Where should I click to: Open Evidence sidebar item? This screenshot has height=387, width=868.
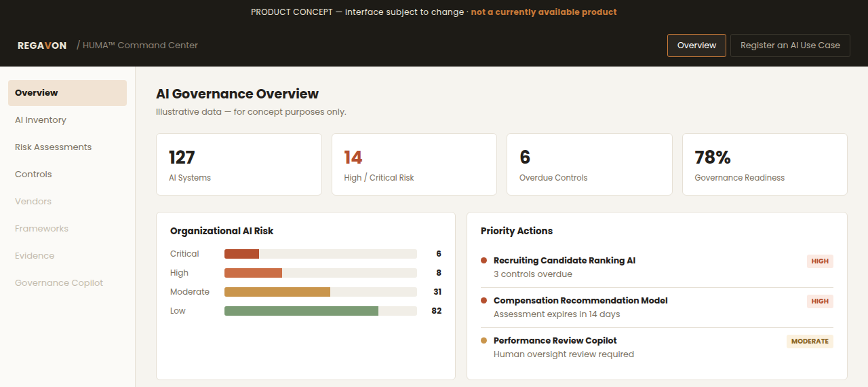click(x=67, y=256)
